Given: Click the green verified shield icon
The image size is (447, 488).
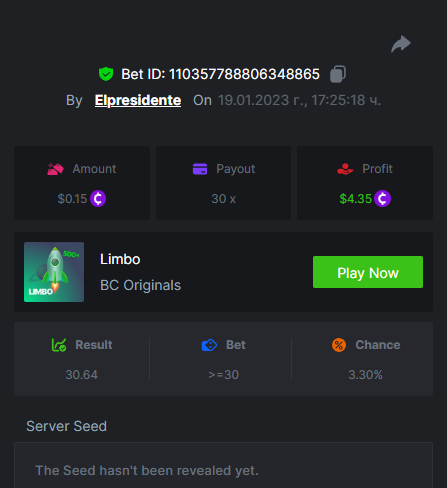Looking at the screenshot, I should coord(106,74).
